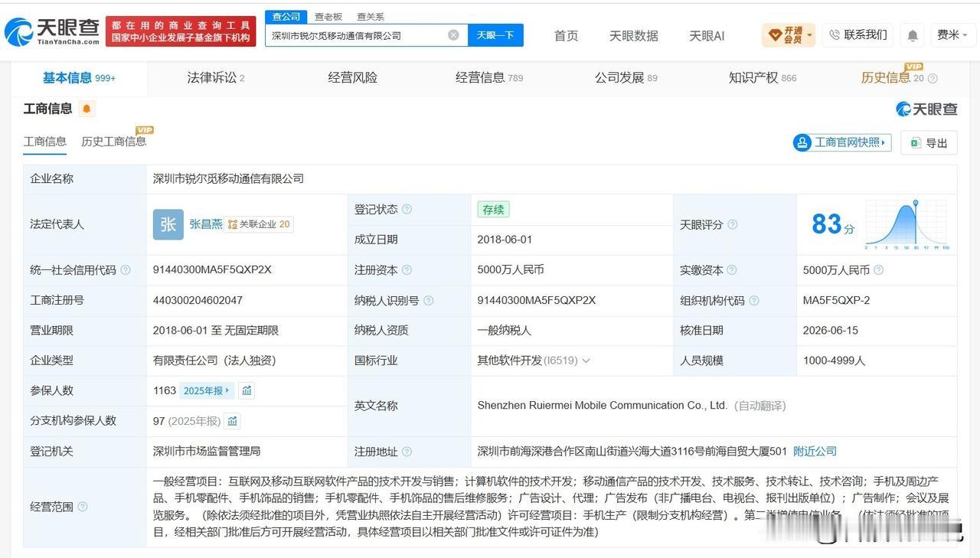
Task: Open the 开通会员 membership dropdown
Action: (789, 34)
